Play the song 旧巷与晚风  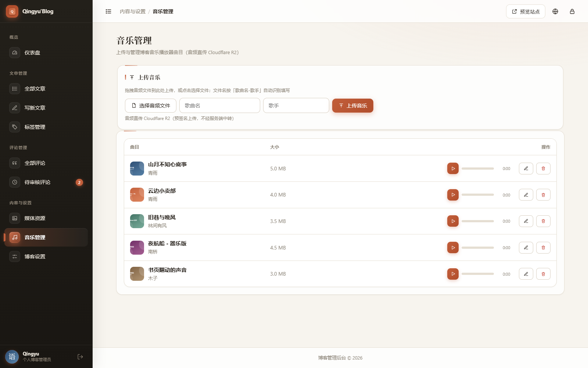click(453, 221)
